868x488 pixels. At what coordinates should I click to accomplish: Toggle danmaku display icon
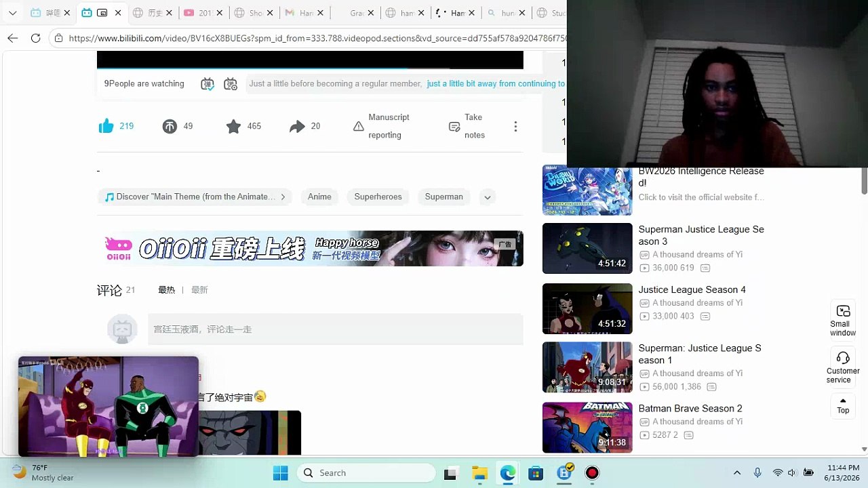point(208,84)
